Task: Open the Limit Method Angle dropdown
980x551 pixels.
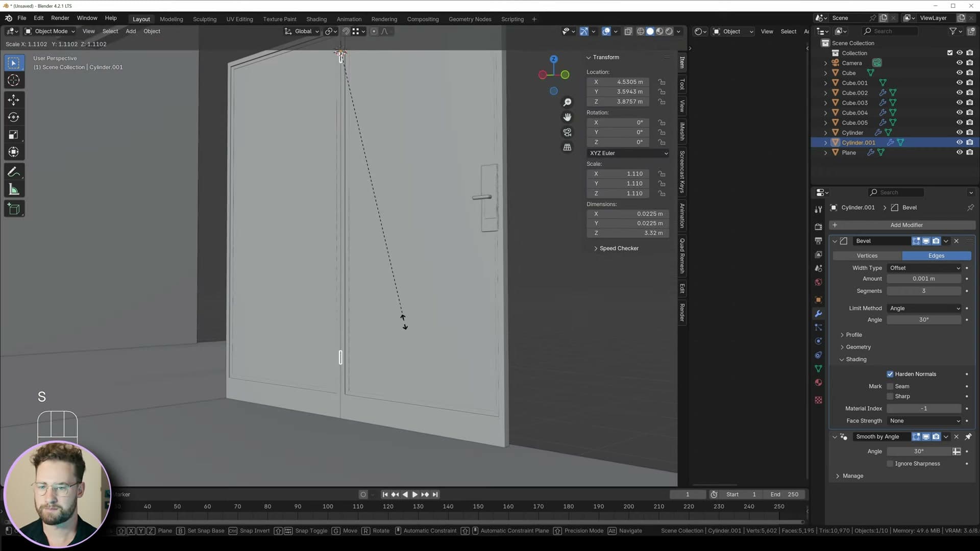Action: [924, 308]
